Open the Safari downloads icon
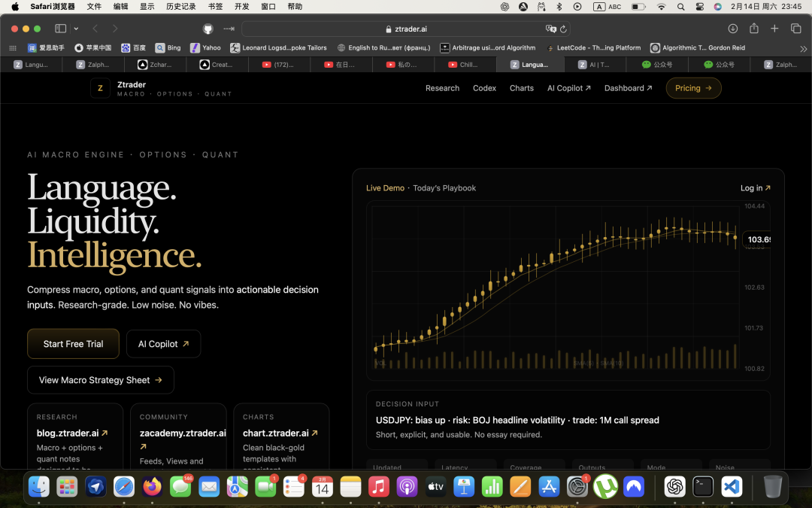 pyautogui.click(x=733, y=29)
